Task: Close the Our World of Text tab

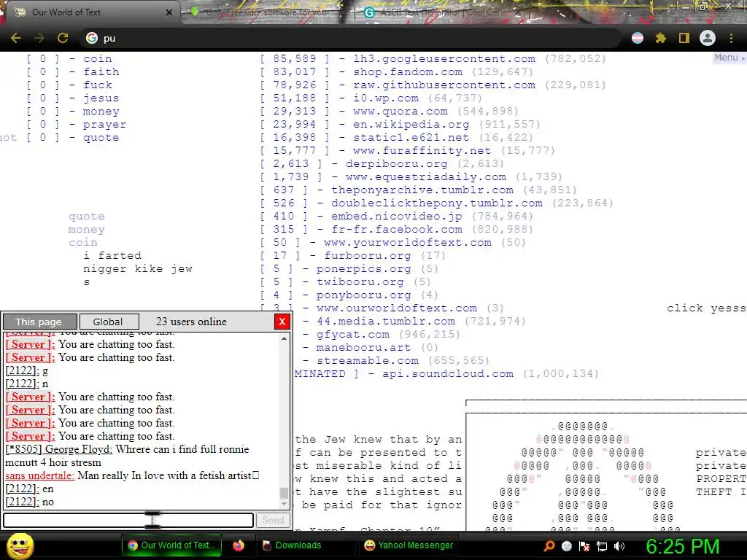Action: pyautogui.click(x=169, y=12)
